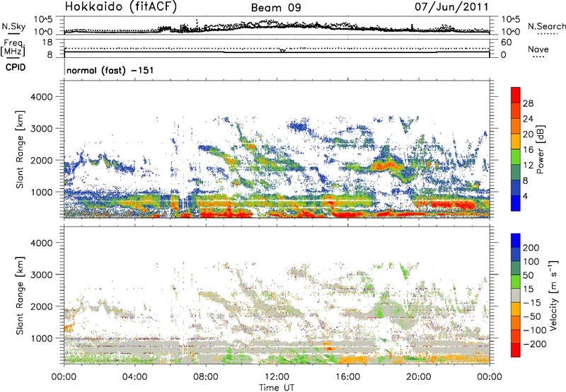Viewport: 566px width, 392px height.
Task: Click the "Beam 09" header label
Action: [276, 8]
